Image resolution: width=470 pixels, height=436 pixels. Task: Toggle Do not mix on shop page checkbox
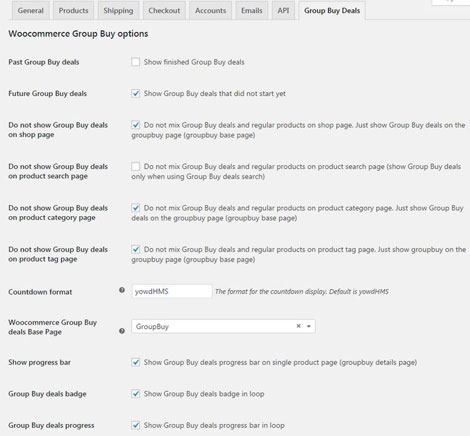pyautogui.click(x=135, y=125)
